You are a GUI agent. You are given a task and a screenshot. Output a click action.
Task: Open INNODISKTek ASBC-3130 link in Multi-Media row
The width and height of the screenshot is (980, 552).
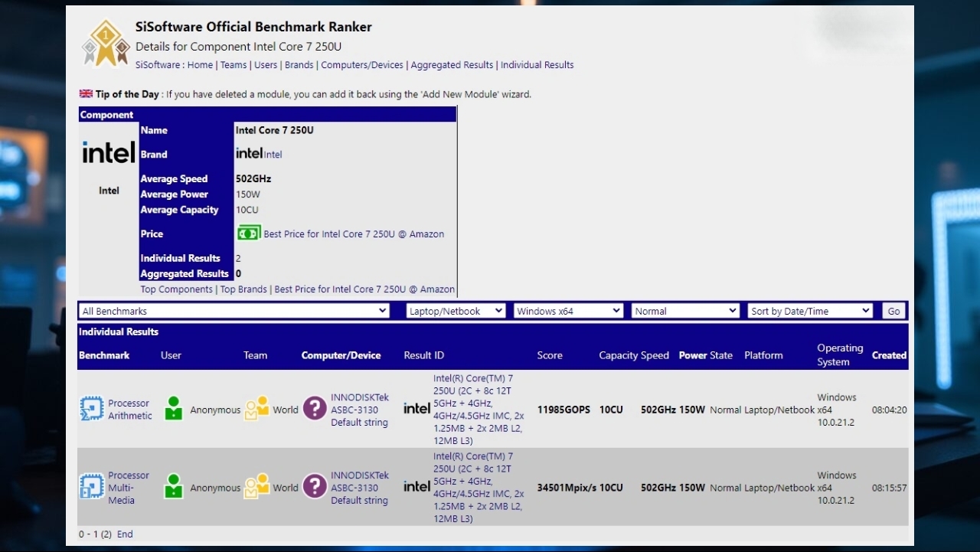coord(360,488)
